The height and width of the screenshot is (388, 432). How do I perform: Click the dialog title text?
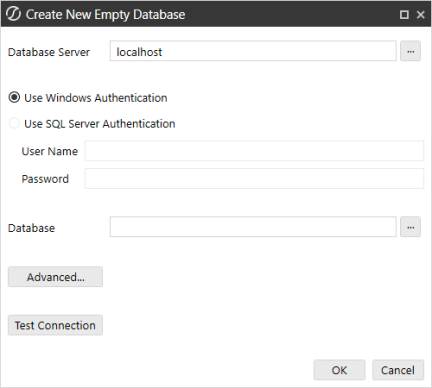point(105,14)
